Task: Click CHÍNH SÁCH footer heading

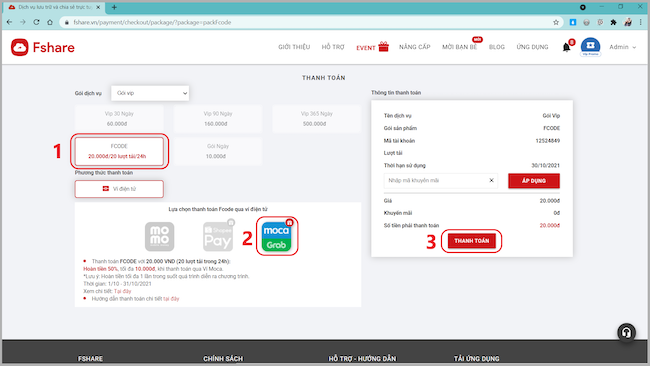Action: [223, 359]
